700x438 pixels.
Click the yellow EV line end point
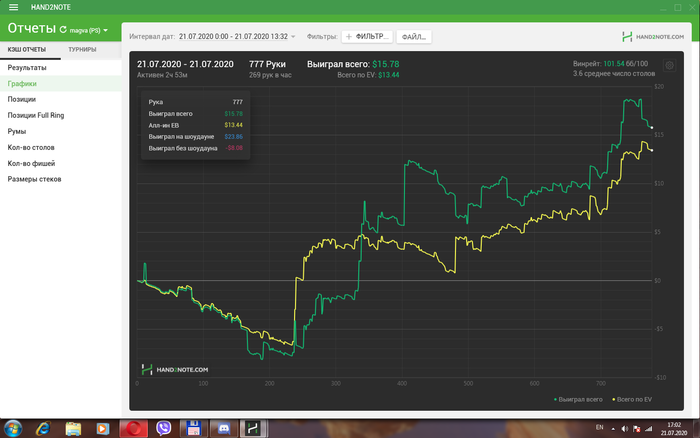click(652, 150)
